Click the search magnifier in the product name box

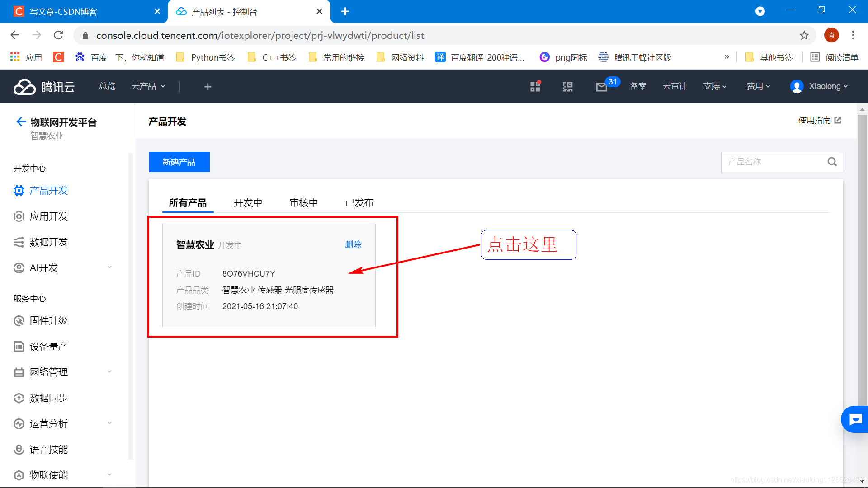tap(832, 162)
